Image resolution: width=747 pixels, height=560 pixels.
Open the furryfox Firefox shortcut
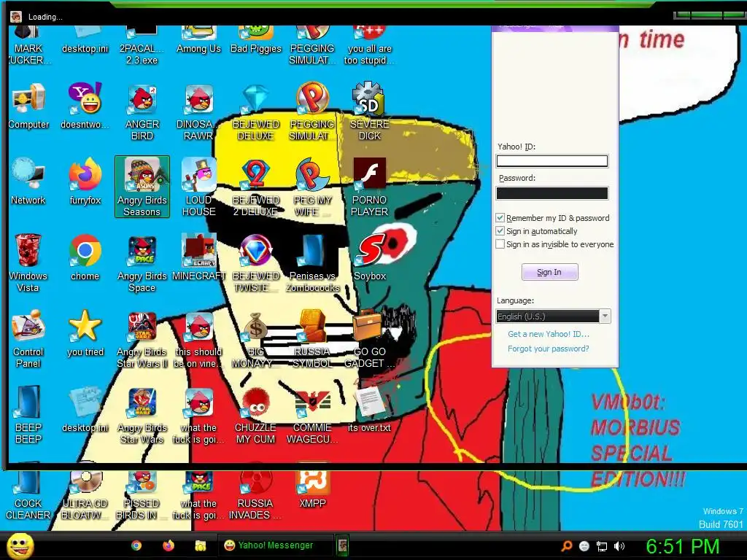85,182
